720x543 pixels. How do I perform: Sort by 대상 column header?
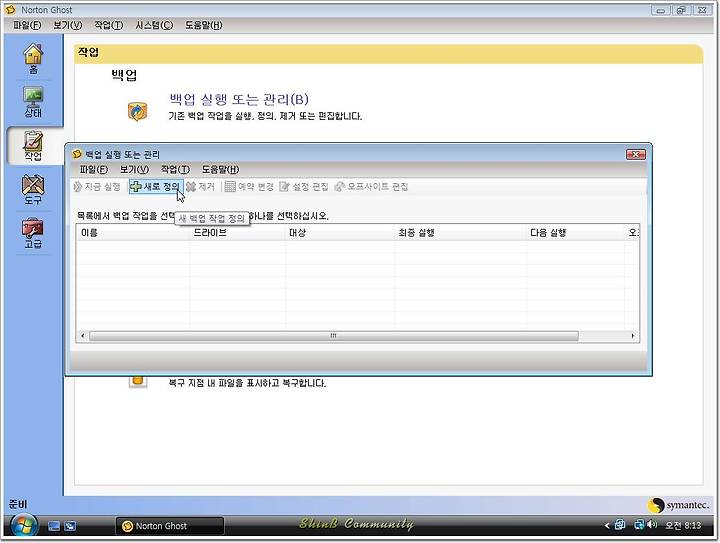click(340, 233)
